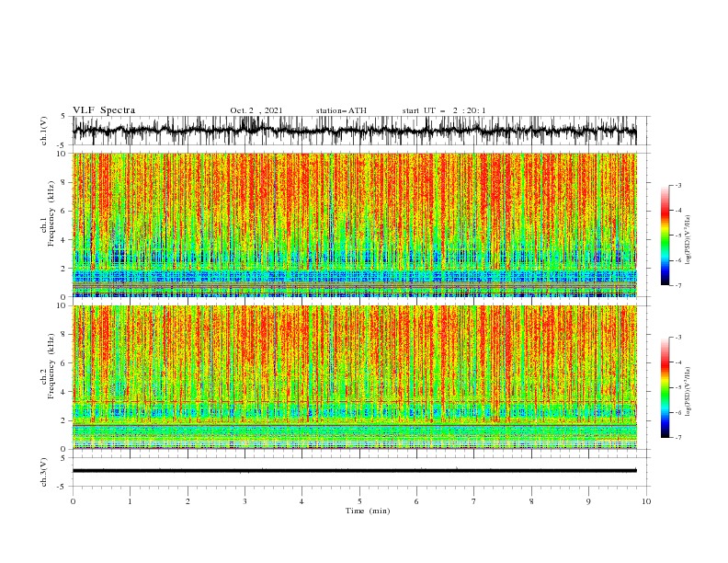Click the 'ch.1(V)' waveform axis label
Screen dimensions: 728x563
pyautogui.click(x=44, y=131)
